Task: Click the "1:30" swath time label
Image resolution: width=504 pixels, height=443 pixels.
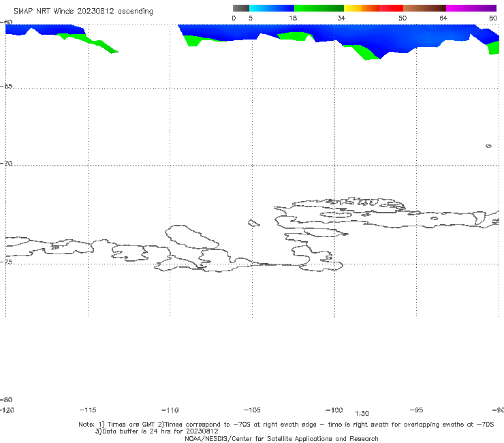Action: click(362, 414)
